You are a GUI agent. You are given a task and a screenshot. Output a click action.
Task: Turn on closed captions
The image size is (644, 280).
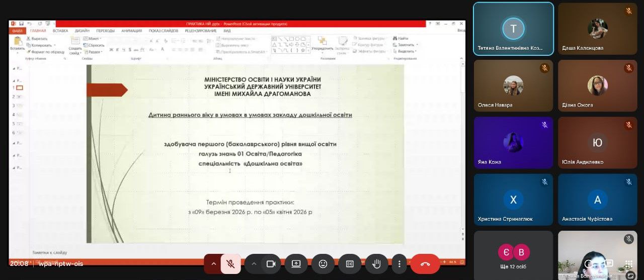(350, 264)
